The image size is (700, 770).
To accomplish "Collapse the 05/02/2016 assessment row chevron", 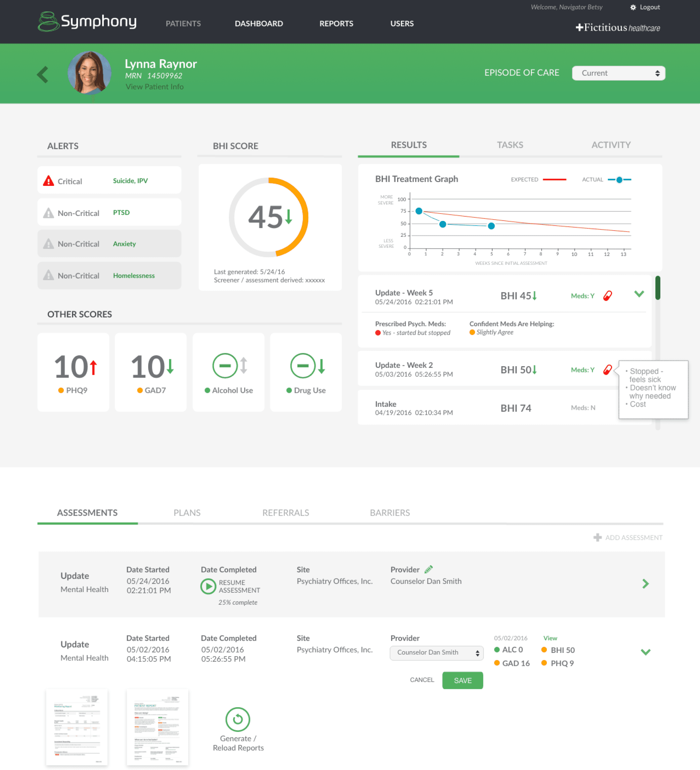I will 645,652.
